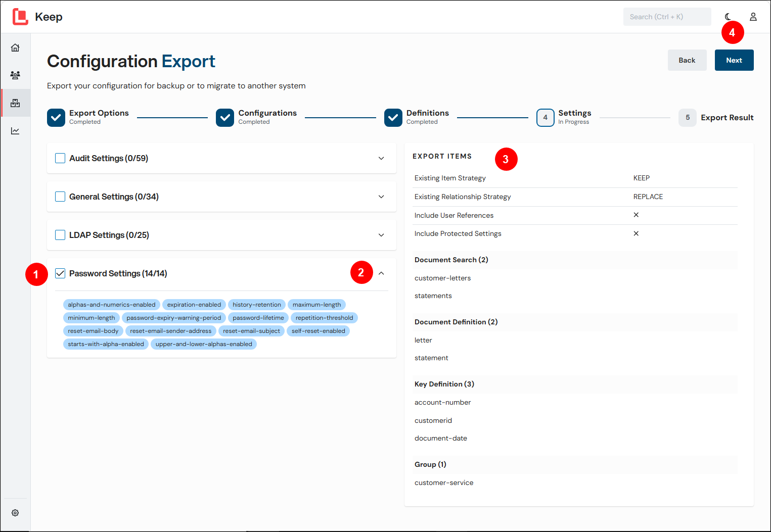Image resolution: width=771 pixels, height=532 pixels.
Task: Click the Back button
Action: coord(687,60)
